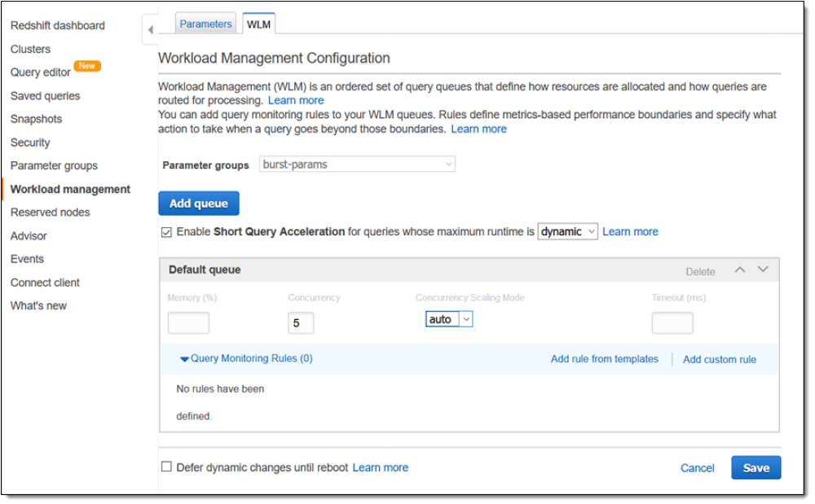Open What's new in the sidebar
The height and width of the screenshot is (504, 815).
pyautogui.click(x=38, y=306)
